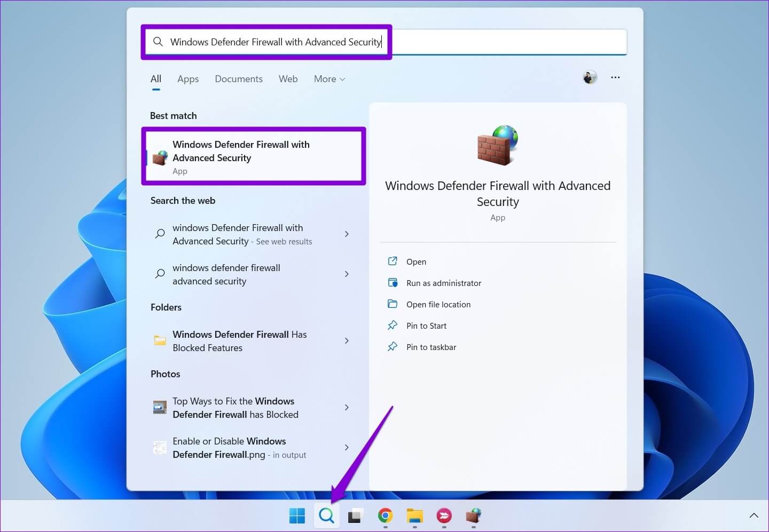Expand web result 'Advanced Security - See web results'

click(347, 234)
